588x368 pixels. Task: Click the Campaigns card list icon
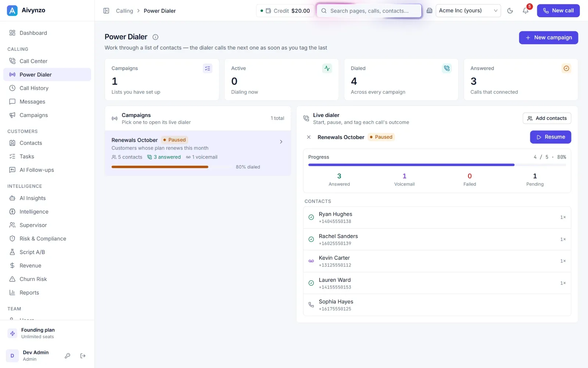click(208, 68)
